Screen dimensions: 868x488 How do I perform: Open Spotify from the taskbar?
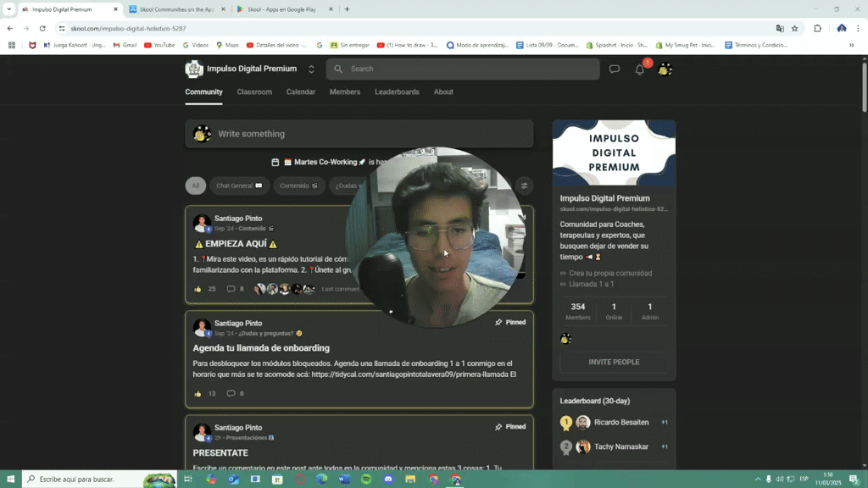pyautogui.click(x=366, y=480)
